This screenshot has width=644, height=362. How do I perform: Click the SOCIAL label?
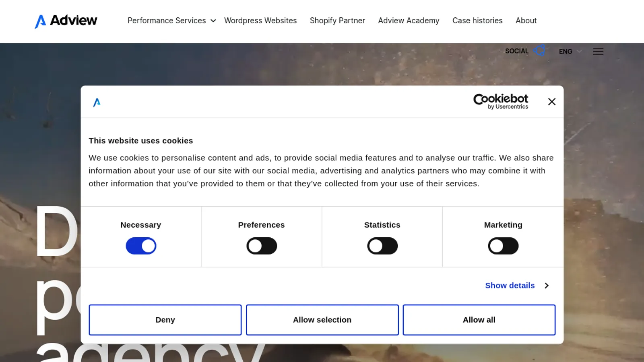(x=517, y=51)
